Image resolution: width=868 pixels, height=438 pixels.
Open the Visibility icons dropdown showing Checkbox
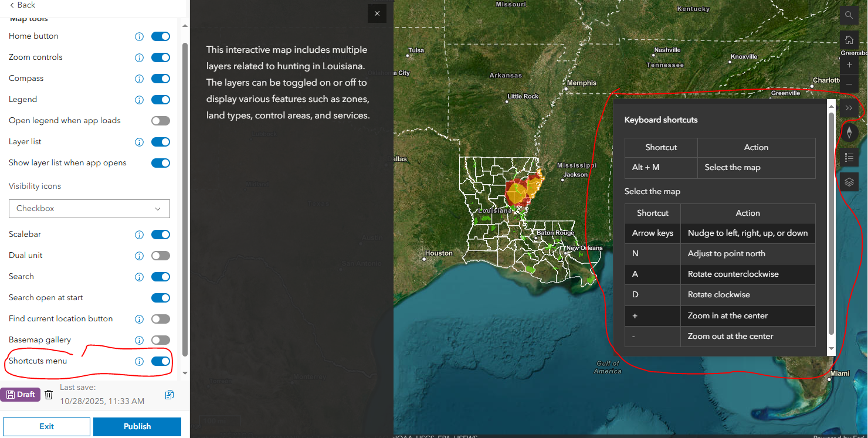click(x=89, y=209)
